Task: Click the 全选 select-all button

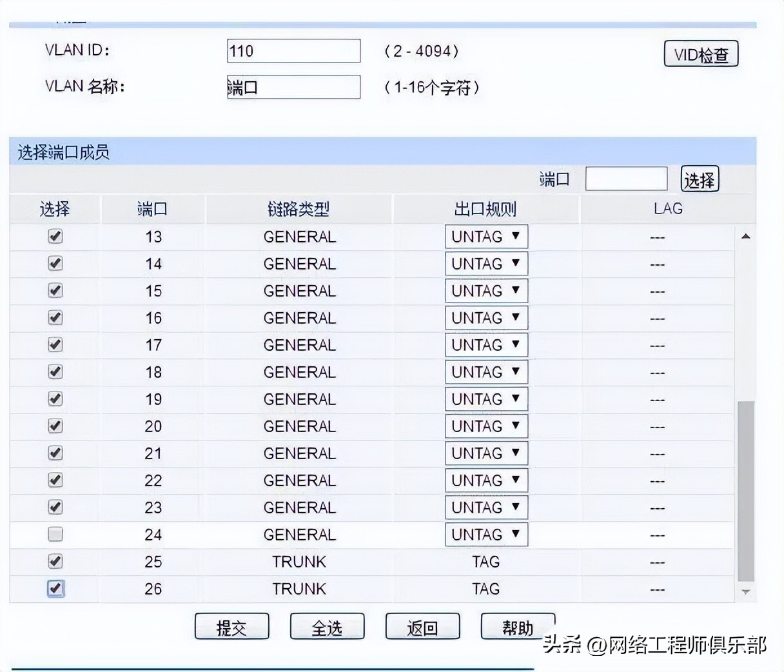Action: point(327,626)
